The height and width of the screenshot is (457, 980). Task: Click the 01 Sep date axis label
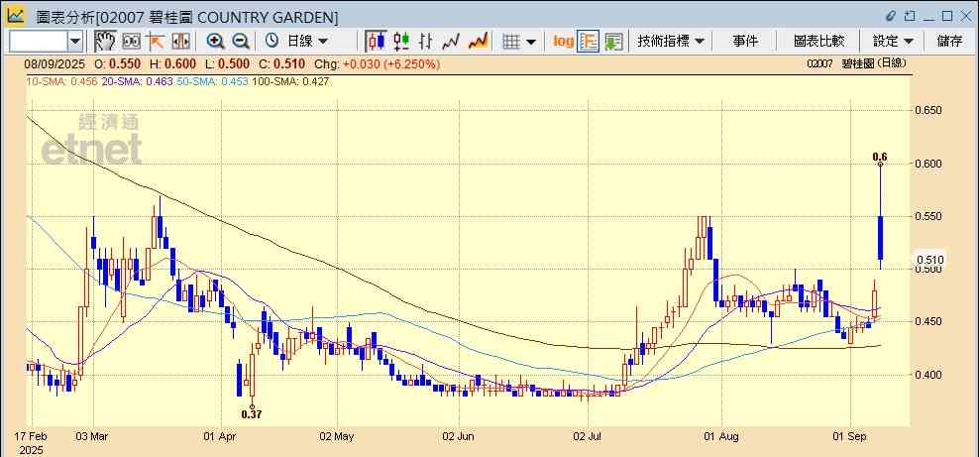[x=850, y=436]
